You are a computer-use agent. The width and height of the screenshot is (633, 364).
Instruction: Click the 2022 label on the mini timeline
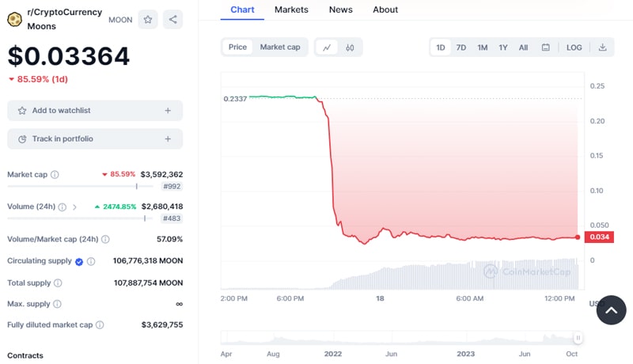333,354
